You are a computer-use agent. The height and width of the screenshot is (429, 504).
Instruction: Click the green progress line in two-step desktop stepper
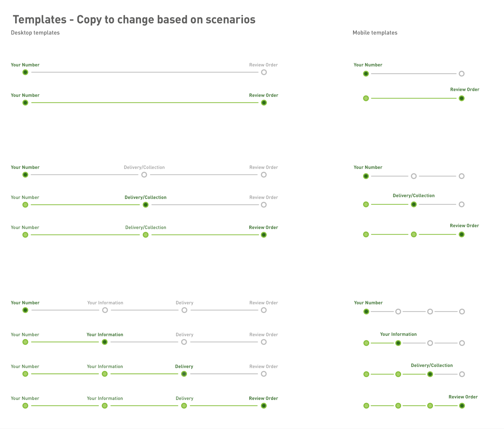[x=145, y=103]
